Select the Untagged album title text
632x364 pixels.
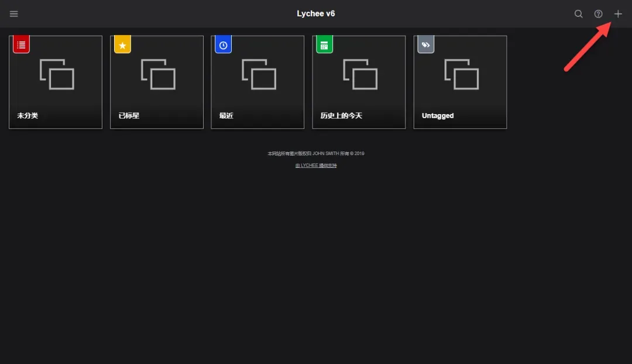coord(438,116)
